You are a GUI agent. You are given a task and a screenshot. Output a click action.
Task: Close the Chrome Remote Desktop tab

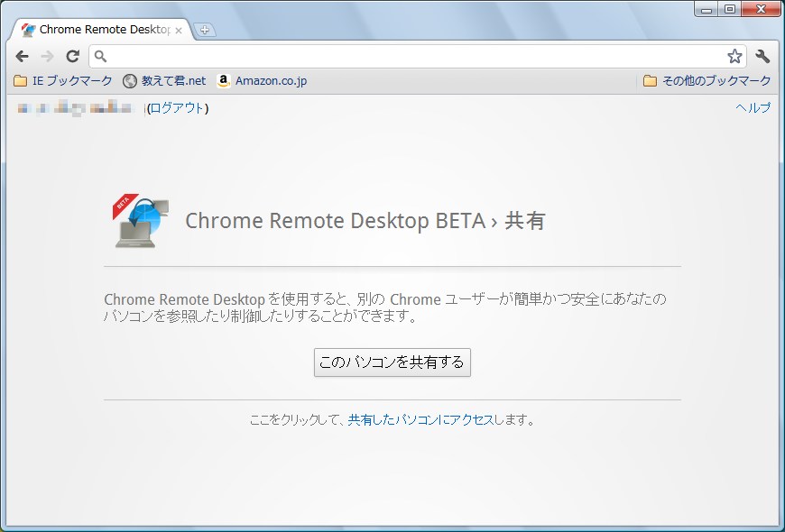click(179, 31)
